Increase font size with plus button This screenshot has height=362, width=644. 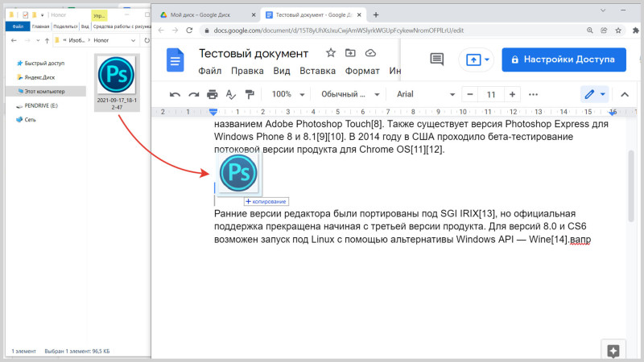[x=512, y=94]
